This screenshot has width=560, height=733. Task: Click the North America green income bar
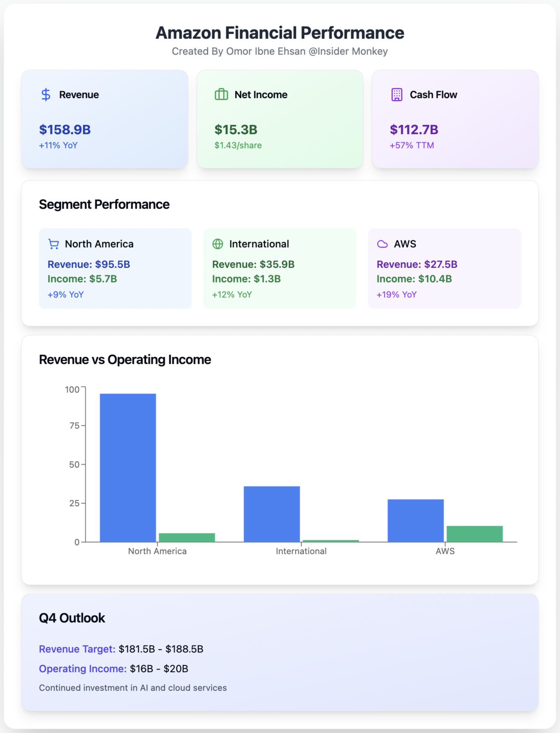(x=187, y=537)
